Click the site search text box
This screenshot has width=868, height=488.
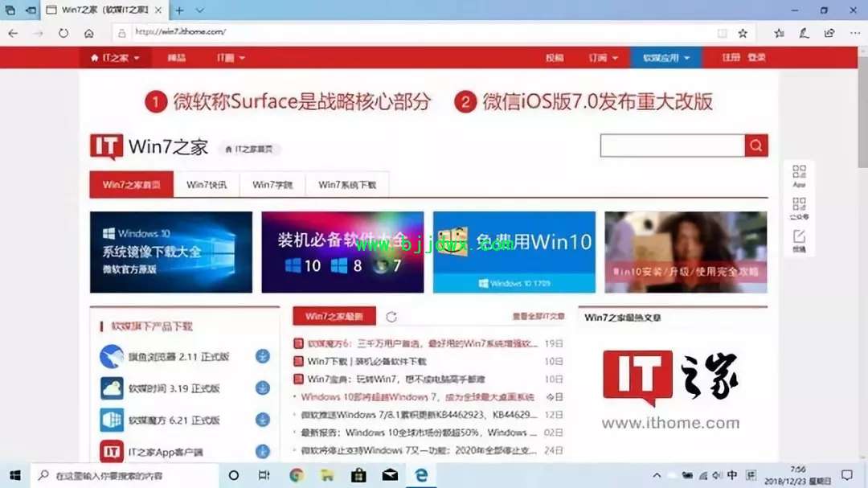pyautogui.click(x=672, y=146)
